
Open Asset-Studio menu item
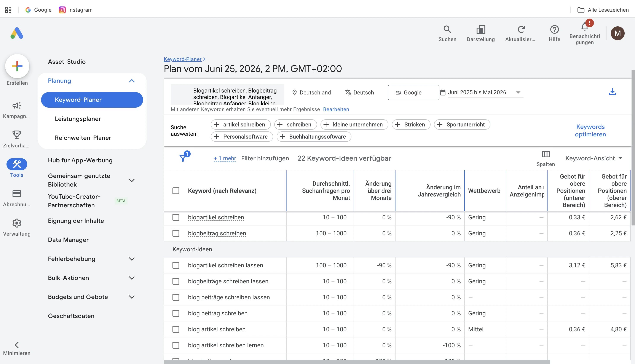[x=67, y=62]
